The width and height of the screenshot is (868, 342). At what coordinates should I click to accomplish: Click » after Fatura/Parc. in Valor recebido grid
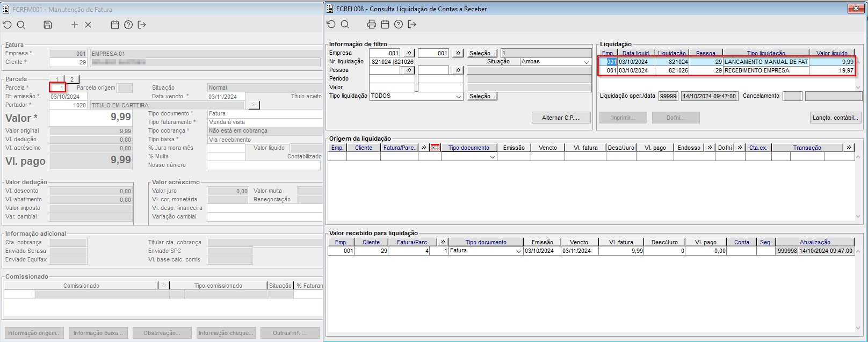tap(443, 242)
